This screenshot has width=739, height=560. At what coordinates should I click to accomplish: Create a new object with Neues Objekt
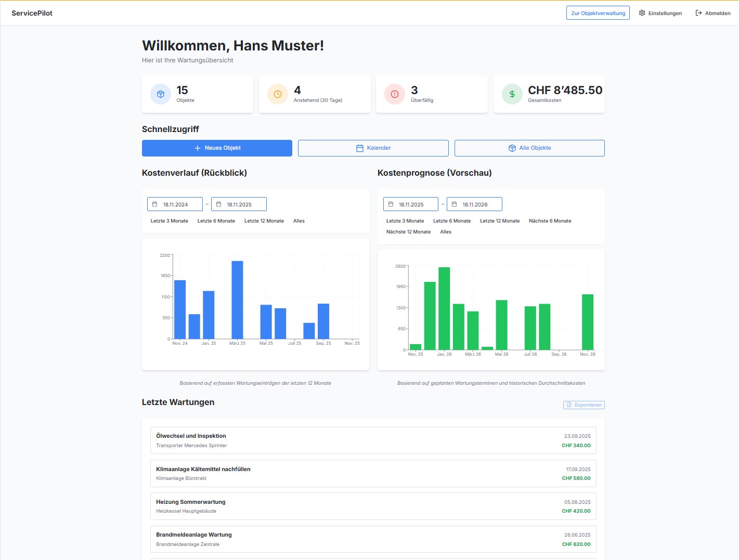coord(217,148)
